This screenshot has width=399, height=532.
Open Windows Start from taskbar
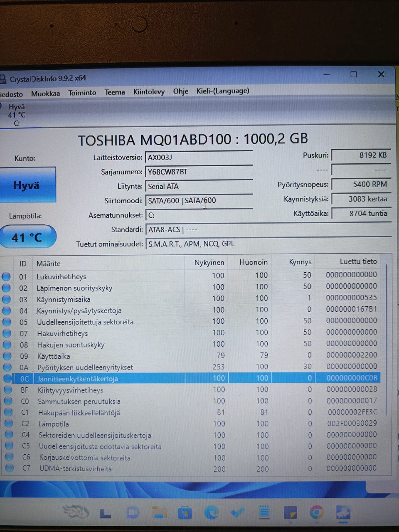pos(105,513)
